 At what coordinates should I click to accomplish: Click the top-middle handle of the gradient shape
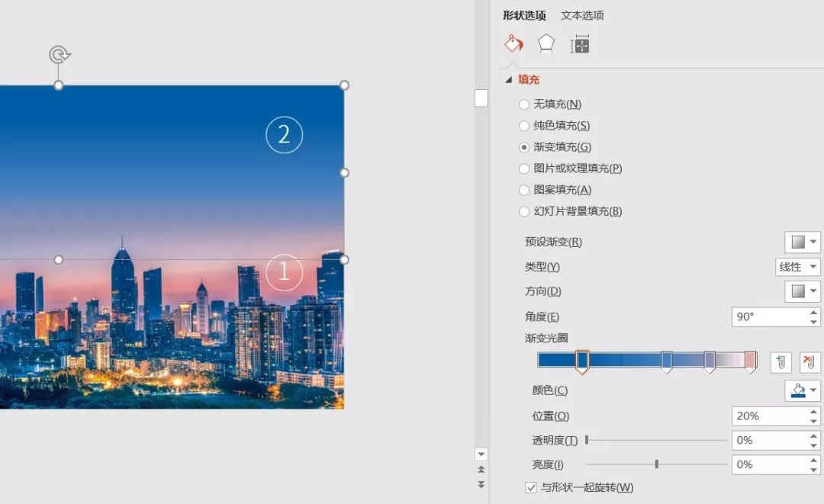pos(58,85)
